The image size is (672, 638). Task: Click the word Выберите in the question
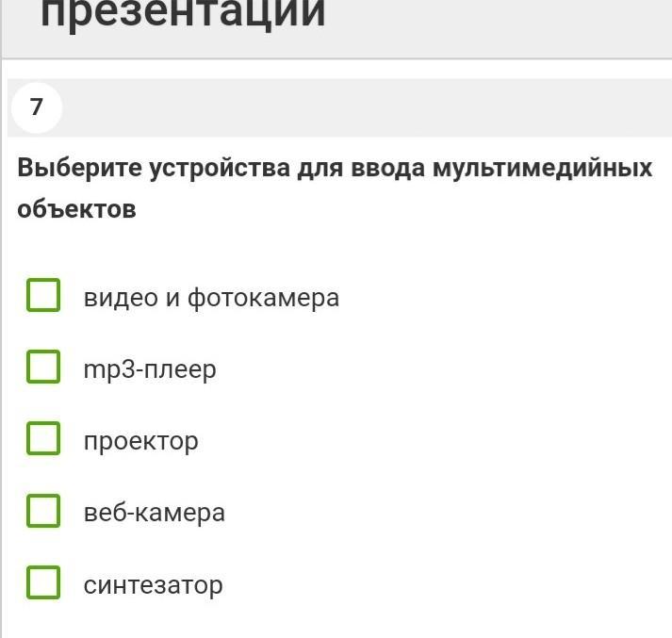(79, 167)
